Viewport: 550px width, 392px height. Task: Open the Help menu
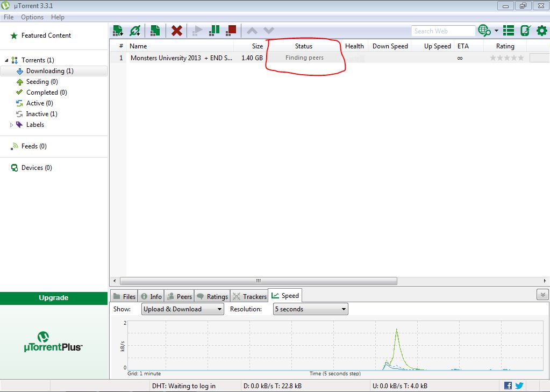[x=58, y=17]
